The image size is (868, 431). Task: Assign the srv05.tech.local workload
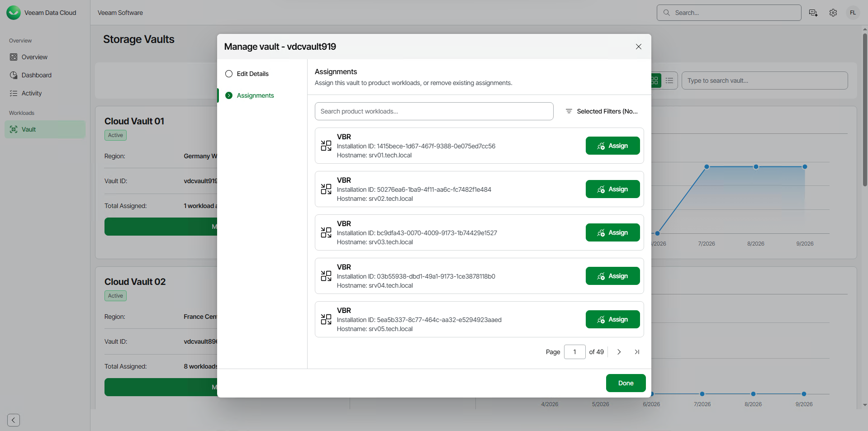click(612, 319)
